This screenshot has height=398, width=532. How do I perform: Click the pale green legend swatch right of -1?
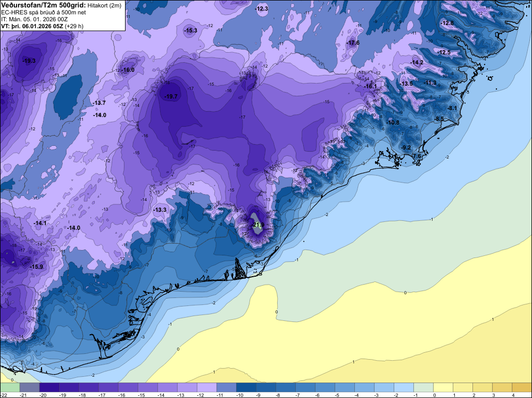(x=424, y=387)
